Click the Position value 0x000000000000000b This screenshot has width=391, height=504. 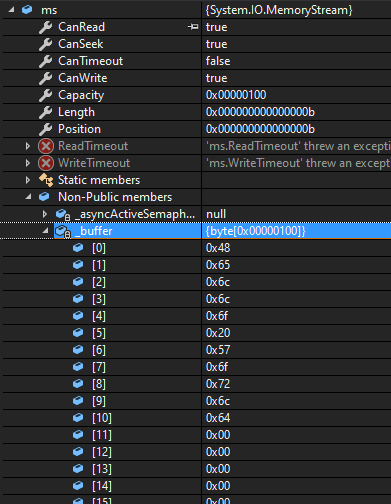coord(260,129)
